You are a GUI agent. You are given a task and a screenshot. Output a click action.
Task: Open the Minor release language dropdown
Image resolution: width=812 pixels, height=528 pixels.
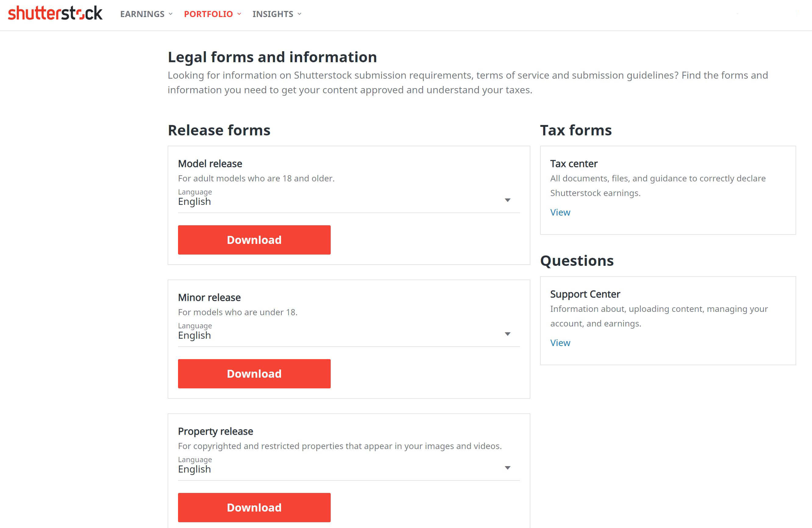point(348,335)
